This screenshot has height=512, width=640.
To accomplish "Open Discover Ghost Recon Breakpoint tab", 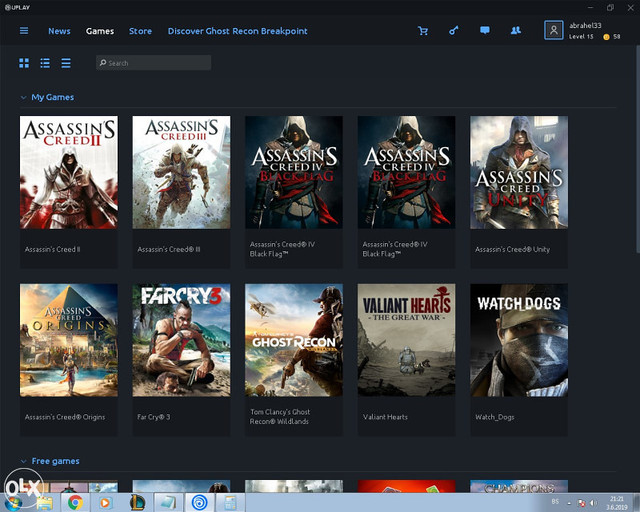I will [x=238, y=31].
